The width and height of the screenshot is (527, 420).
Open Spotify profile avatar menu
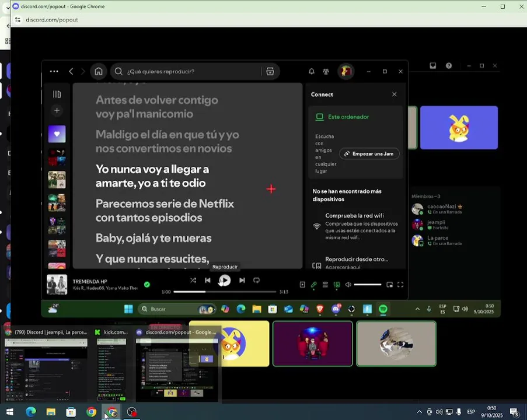tap(346, 71)
